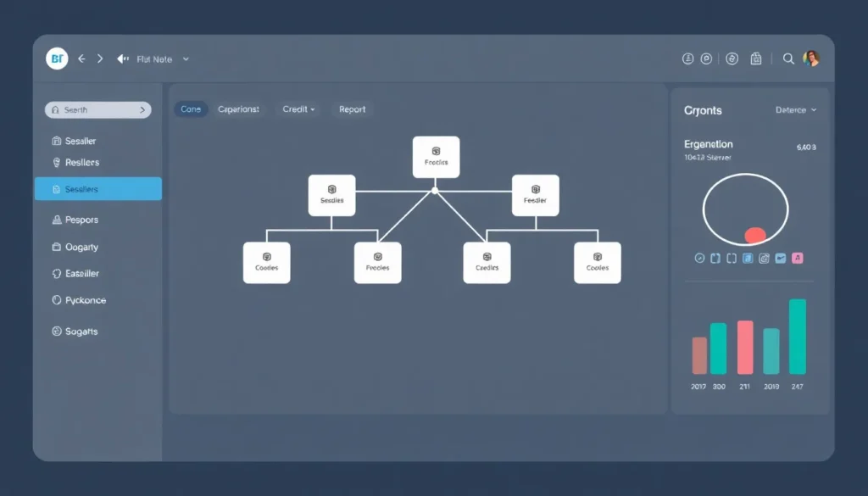Click the BT logo in top-left corner

click(57, 59)
